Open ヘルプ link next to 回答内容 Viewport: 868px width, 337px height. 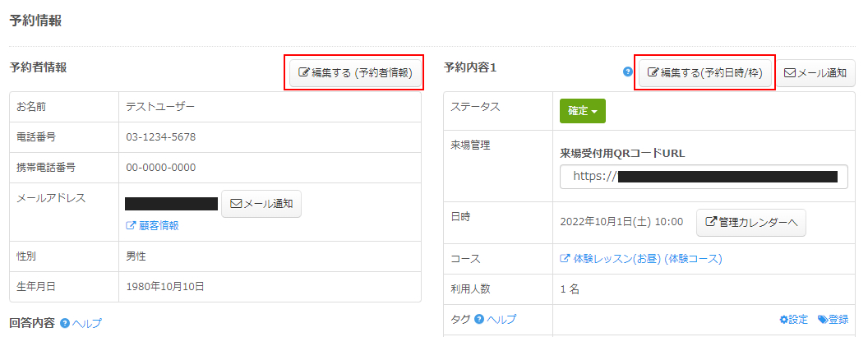point(87,324)
